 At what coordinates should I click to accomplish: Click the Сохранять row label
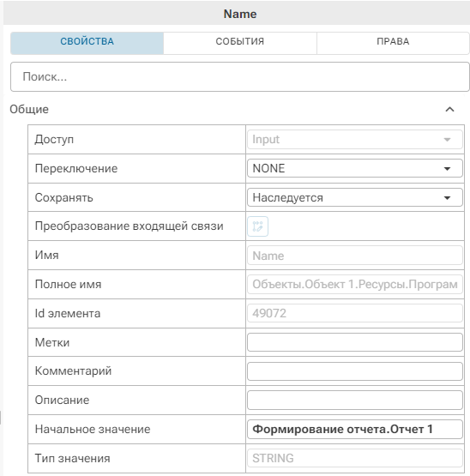(x=64, y=197)
